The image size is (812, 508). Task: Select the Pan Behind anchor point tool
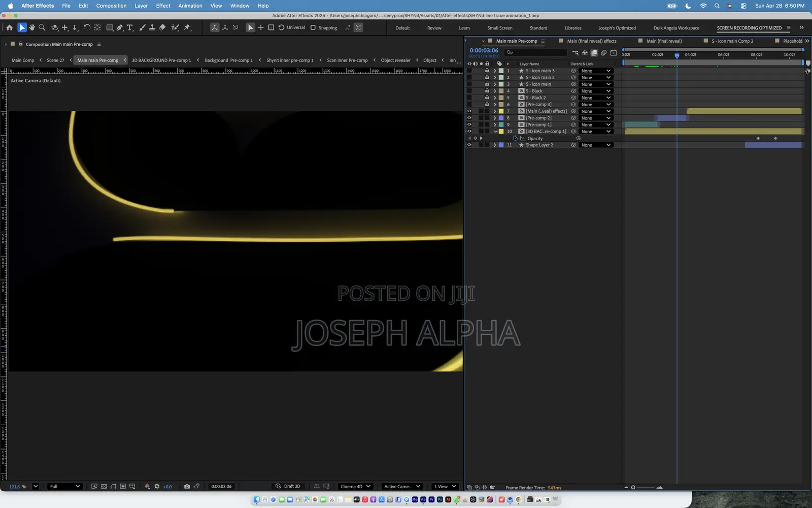[97, 27]
